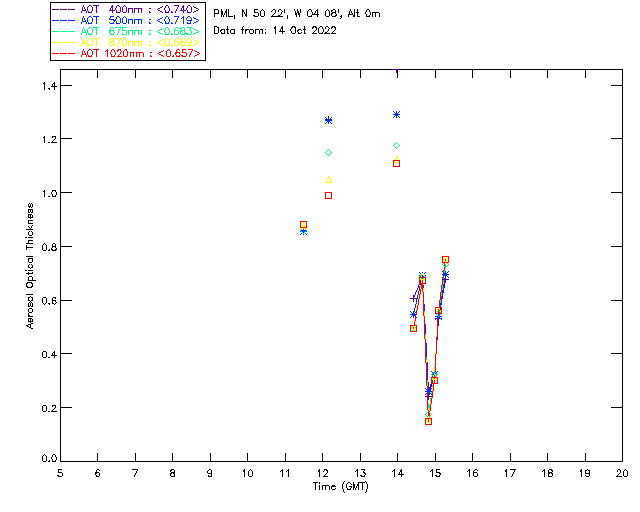Image resolution: width=640 pixels, height=512 pixels.
Task: Click the 18 hour x-axis label
Action: [x=547, y=473]
